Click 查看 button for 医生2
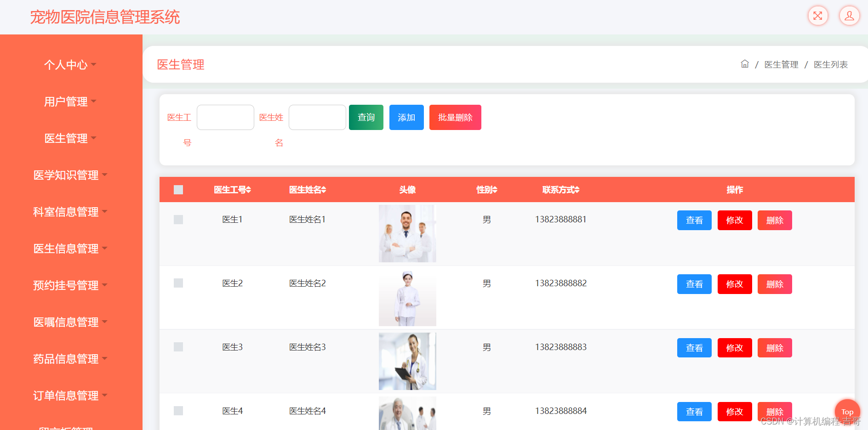The height and width of the screenshot is (430, 868). click(694, 284)
